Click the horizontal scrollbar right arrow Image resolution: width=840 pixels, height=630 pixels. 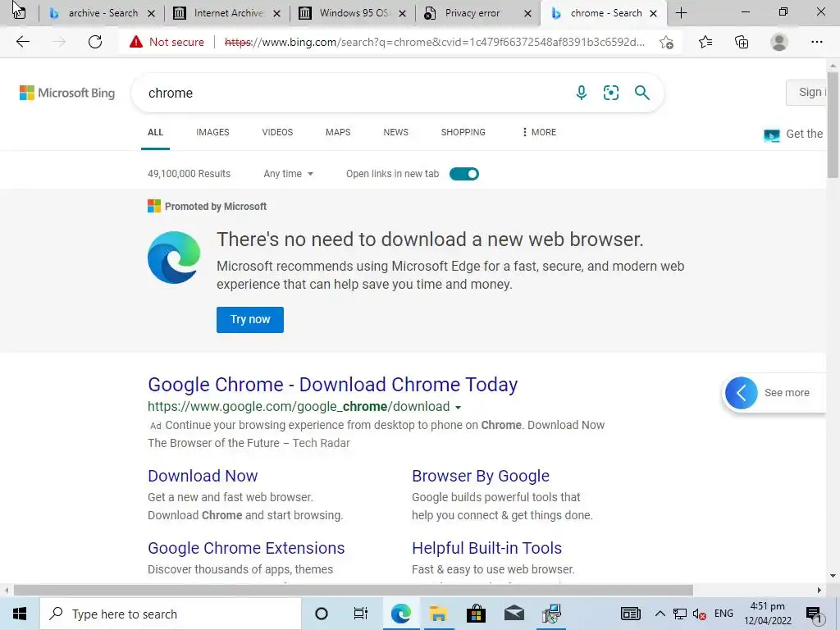(819, 590)
